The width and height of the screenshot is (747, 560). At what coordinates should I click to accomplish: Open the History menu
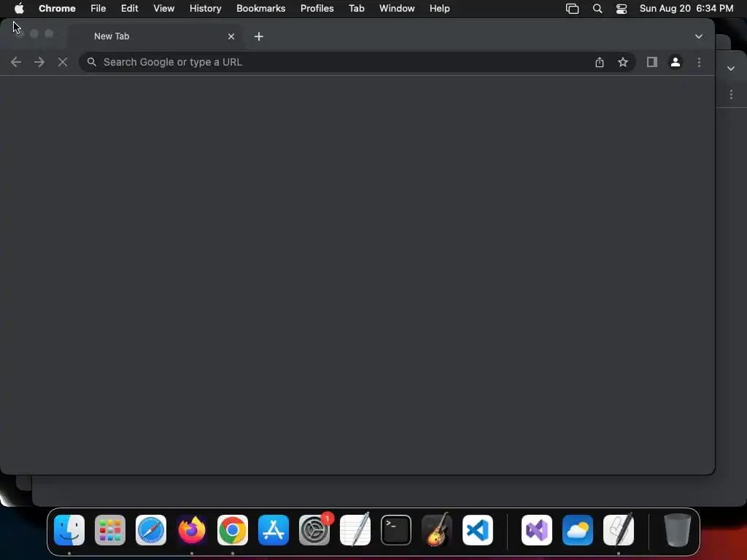(205, 8)
